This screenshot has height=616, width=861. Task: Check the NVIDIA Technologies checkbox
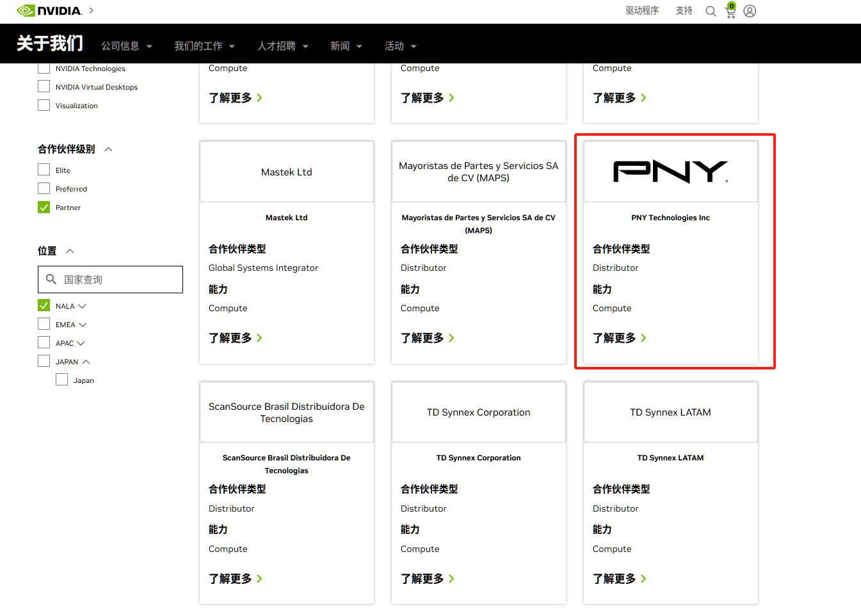click(44, 69)
